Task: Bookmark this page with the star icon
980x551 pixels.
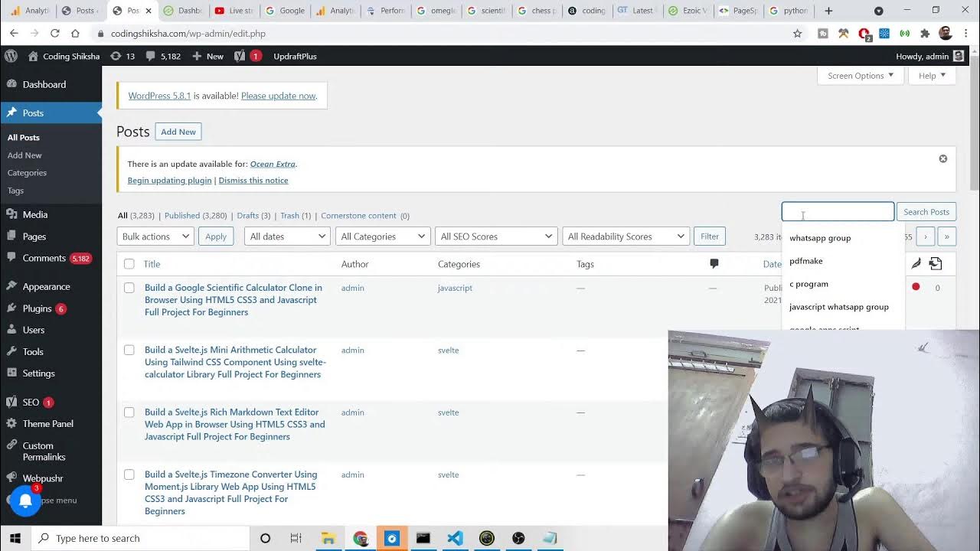Action: point(797,34)
